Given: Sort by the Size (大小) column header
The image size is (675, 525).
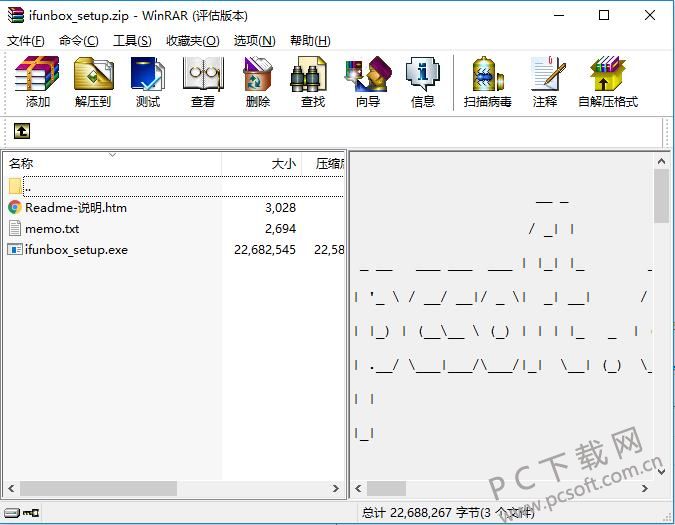Looking at the screenshot, I should 261,164.
